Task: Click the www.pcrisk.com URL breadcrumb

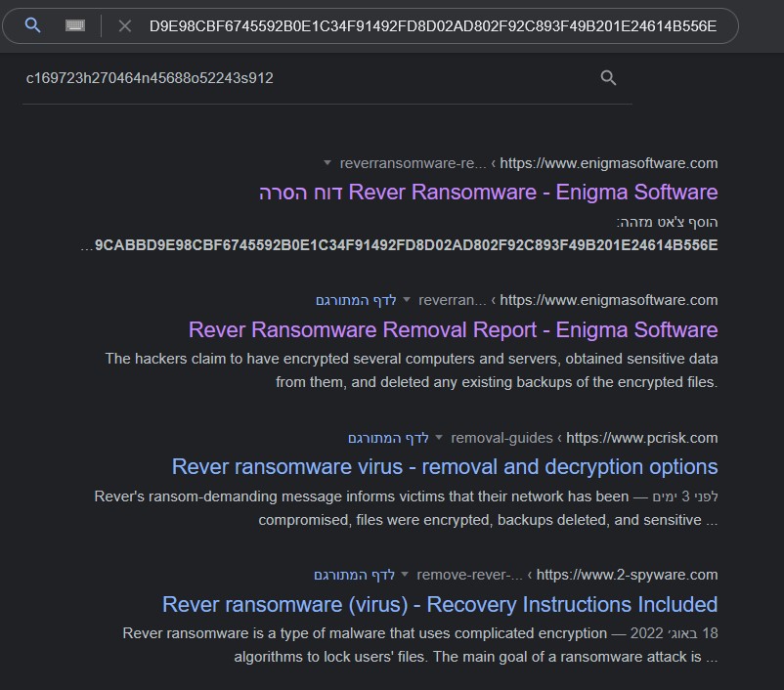Action: (641, 438)
